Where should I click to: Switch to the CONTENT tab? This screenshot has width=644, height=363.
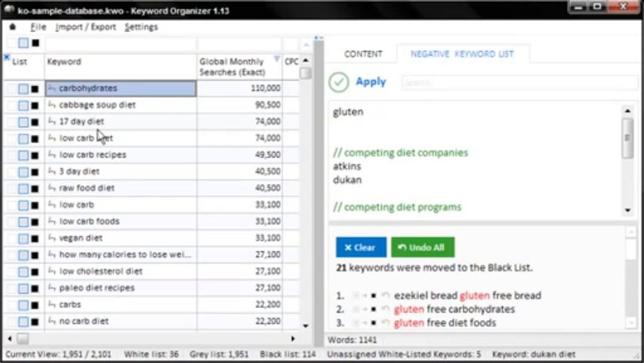[x=363, y=54]
